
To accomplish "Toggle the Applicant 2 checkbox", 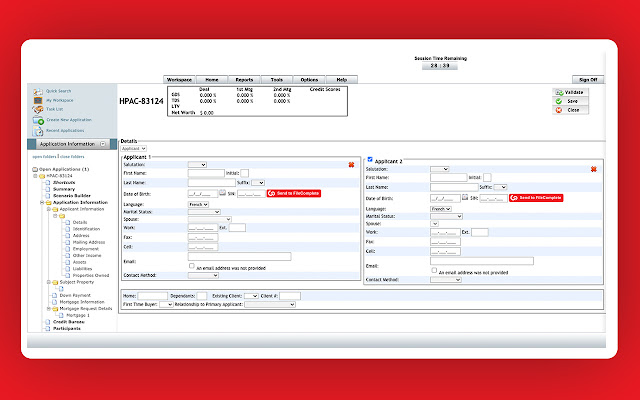I will (x=370, y=160).
